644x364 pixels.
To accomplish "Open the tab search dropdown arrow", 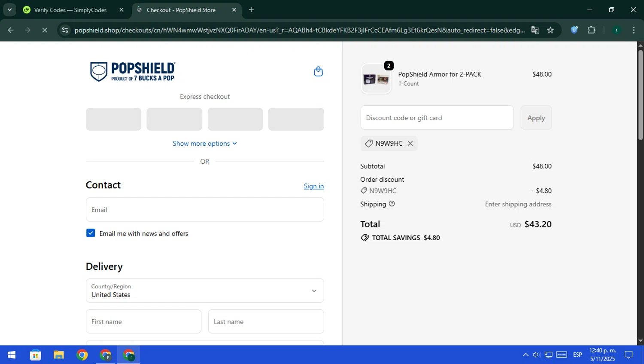I will pyautogui.click(x=9, y=10).
